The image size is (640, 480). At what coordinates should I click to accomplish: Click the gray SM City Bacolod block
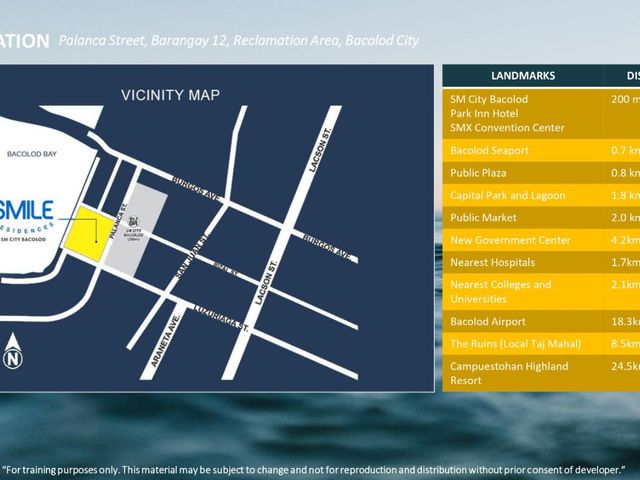point(137,229)
